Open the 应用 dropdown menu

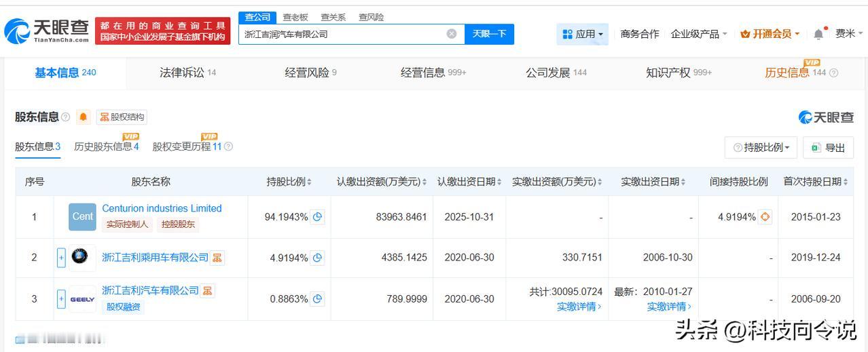pos(583,34)
